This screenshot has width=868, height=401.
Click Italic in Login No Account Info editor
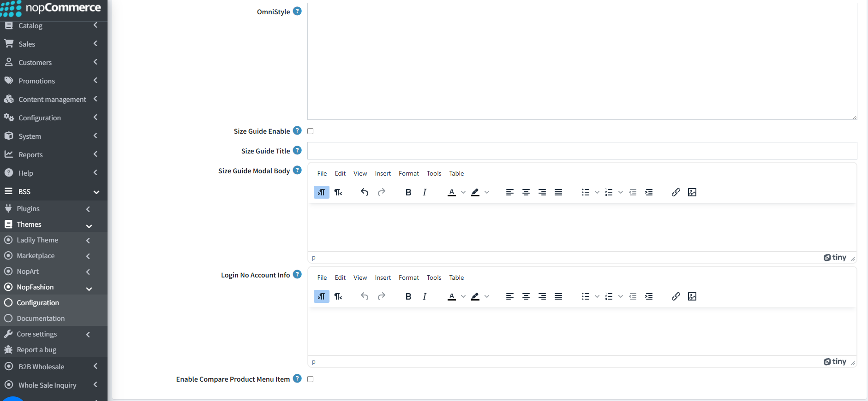click(x=425, y=296)
